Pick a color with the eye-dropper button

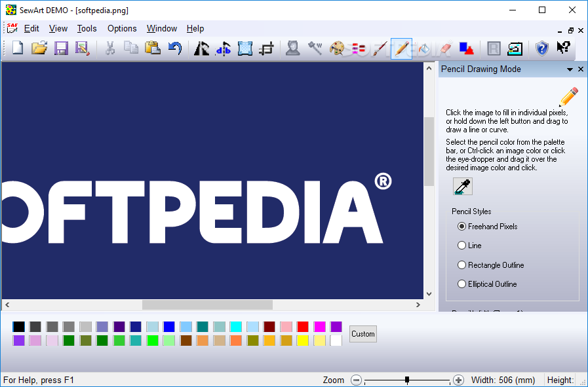[462, 186]
